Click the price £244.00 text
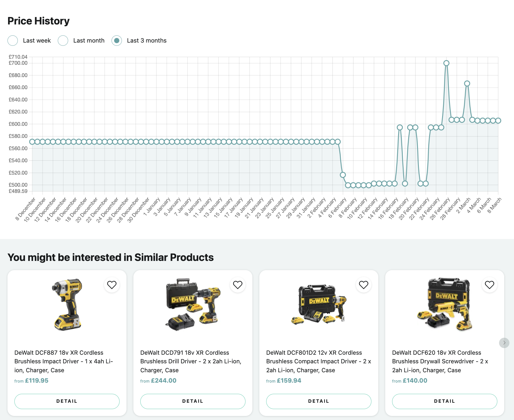Image resolution: width=514 pixels, height=420 pixels. pos(164,381)
